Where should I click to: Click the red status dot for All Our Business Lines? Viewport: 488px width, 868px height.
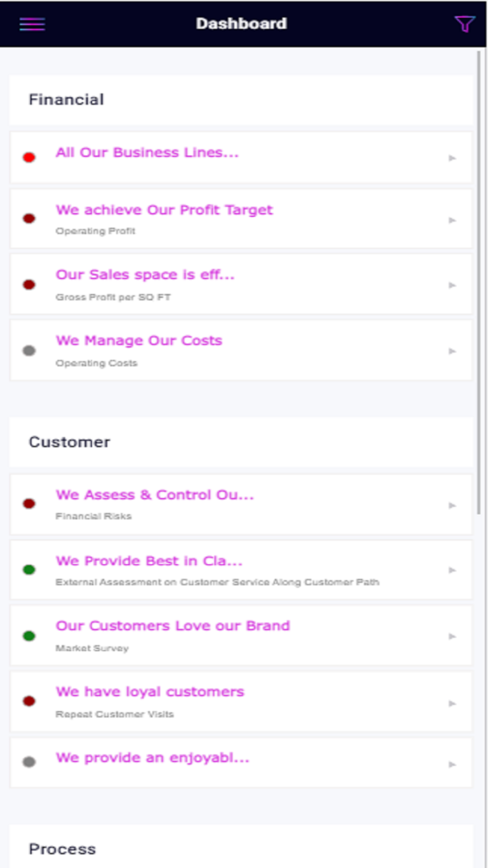tap(29, 158)
